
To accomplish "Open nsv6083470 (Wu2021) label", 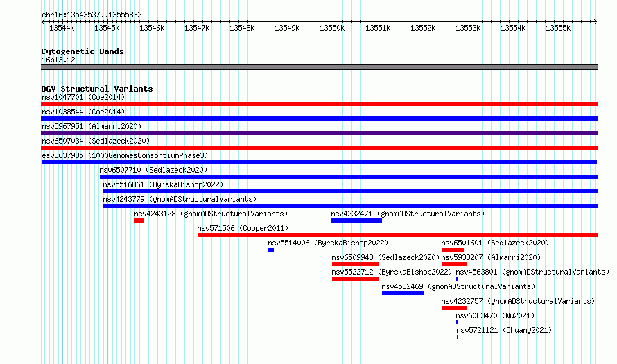I will coord(495,315).
